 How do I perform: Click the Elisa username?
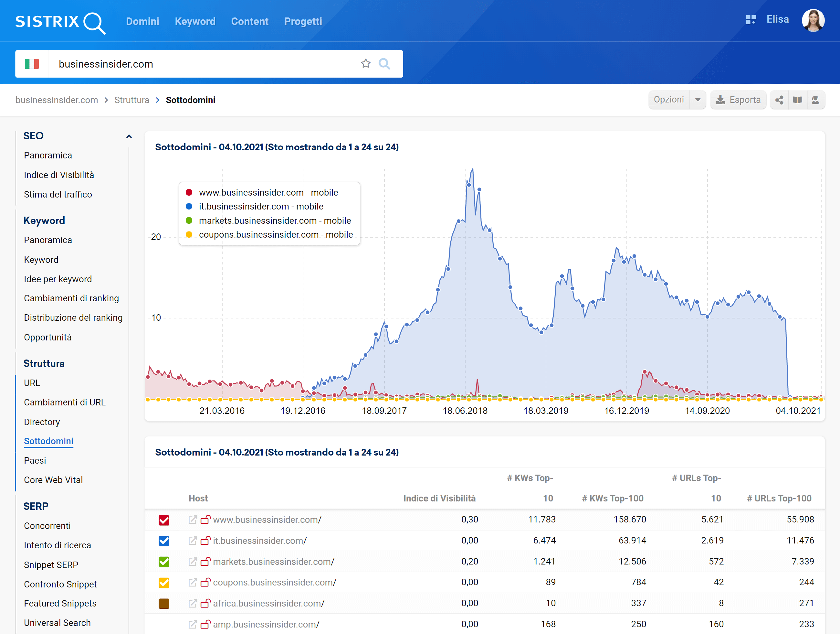click(x=777, y=19)
